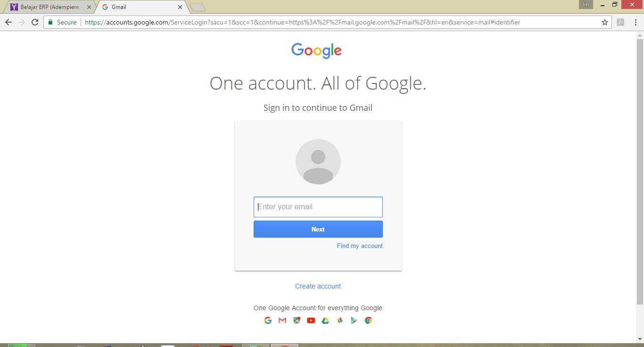This screenshot has width=644, height=347.
Task: Open the Create account link
Action: point(318,286)
